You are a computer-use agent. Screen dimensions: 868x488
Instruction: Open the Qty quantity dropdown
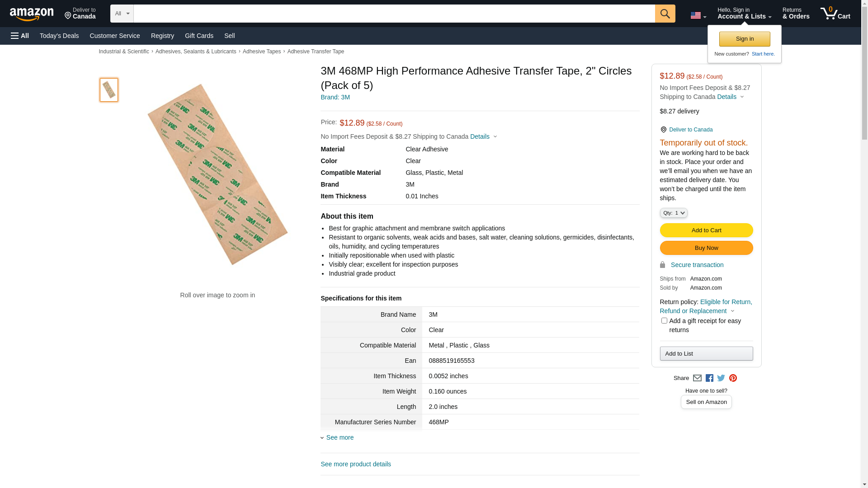[673, 213]
